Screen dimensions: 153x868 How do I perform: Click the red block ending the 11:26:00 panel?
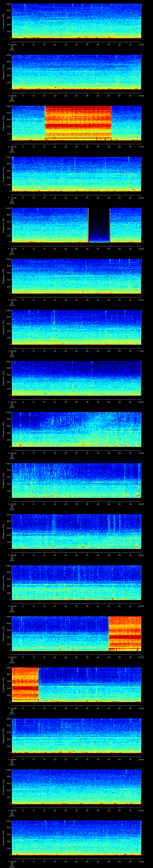pos(125,633)
